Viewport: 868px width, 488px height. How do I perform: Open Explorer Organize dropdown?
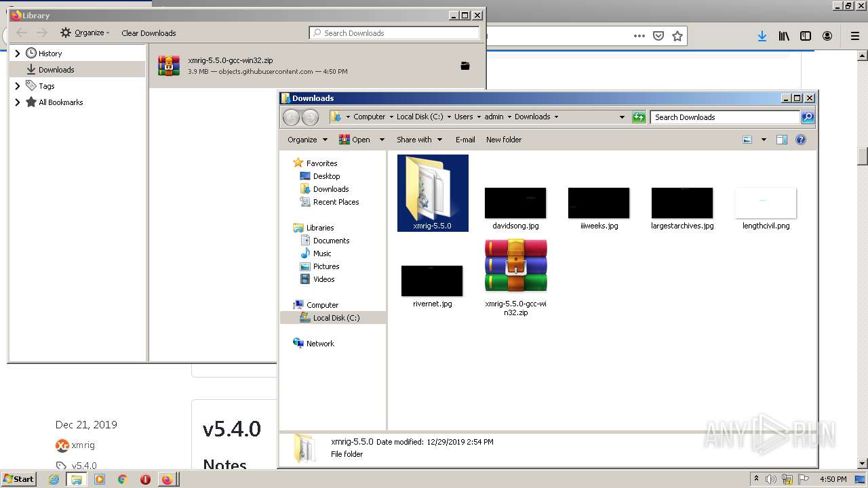pos(307,140)
